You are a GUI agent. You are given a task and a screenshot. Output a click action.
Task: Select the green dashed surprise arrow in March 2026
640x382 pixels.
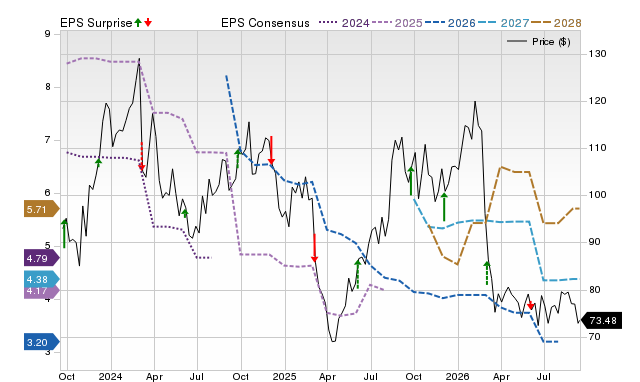click(x=487, y=273)
